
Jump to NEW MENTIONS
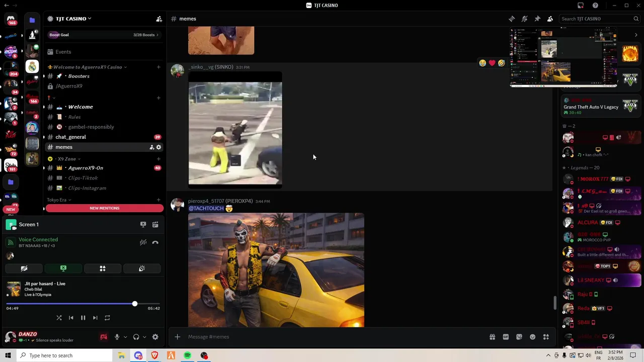pos(105,208)
